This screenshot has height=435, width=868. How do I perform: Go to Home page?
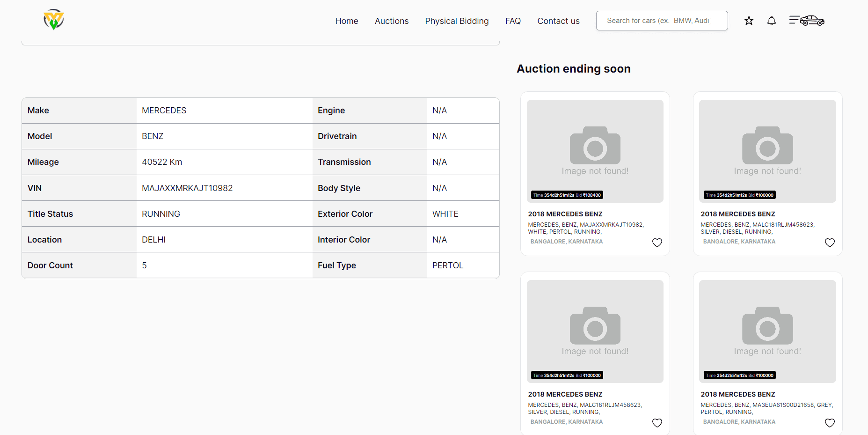347,21
